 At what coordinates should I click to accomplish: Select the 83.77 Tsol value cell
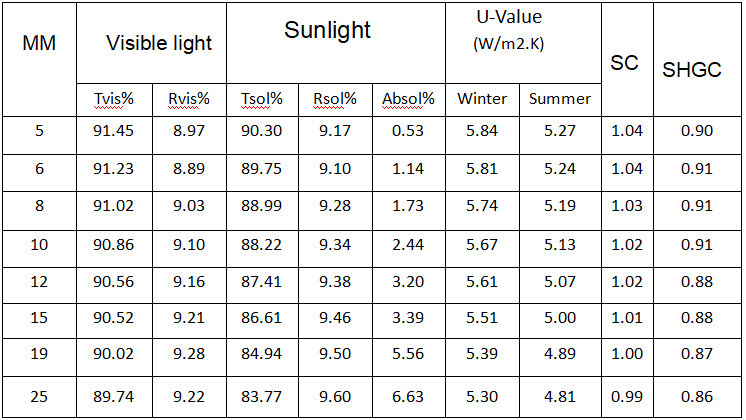coord(262,397)
